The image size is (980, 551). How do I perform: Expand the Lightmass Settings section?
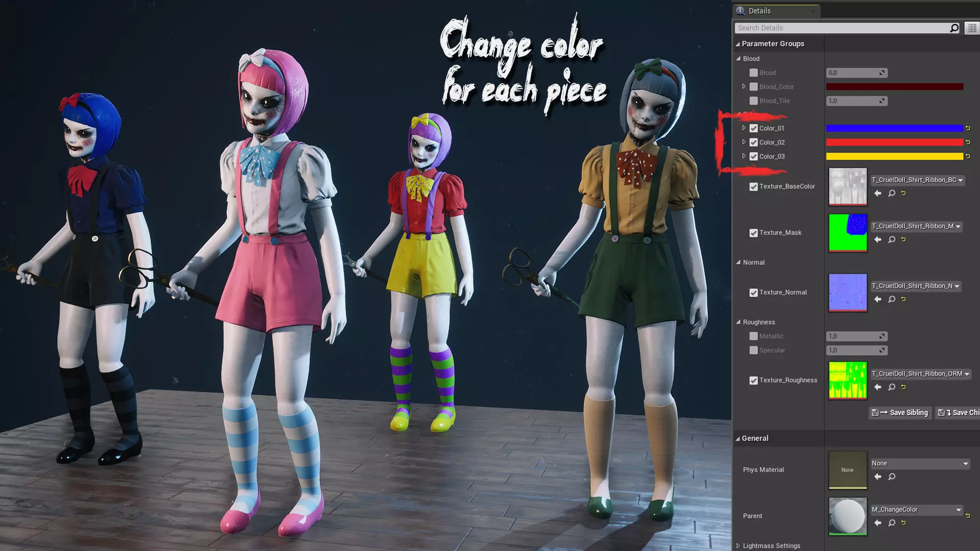point(738,546)
